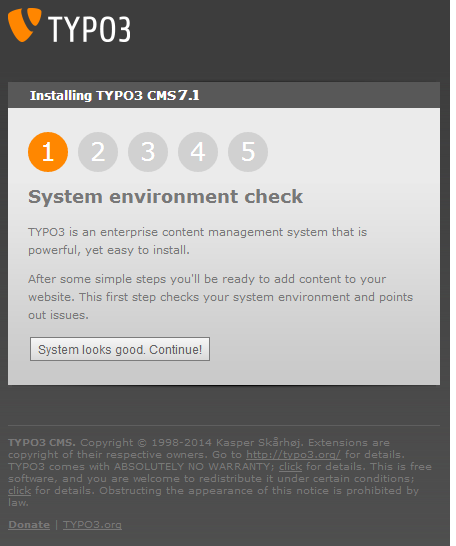The image size is (456, 546).
Task: Click the 'System environment check' heading
Action: coord(165,197)
